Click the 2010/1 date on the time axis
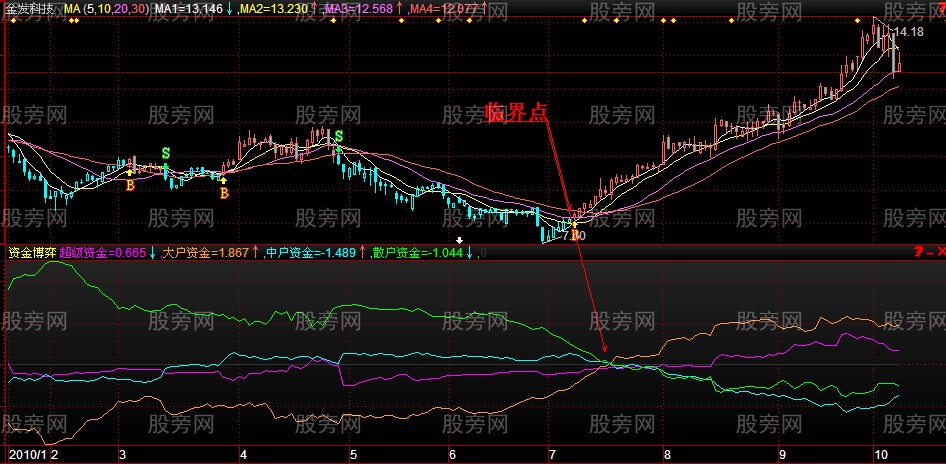This screenshot has width=946, height=464. coord(27,453)
